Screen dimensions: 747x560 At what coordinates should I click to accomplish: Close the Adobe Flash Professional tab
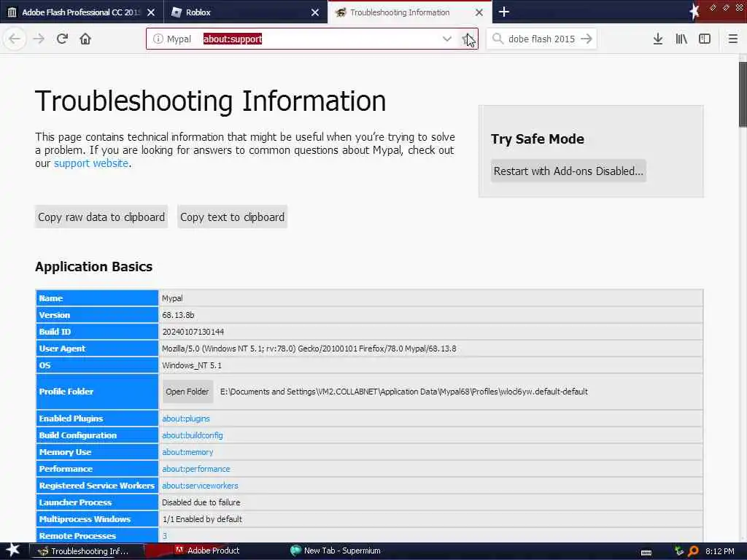(x=151, y=12)
